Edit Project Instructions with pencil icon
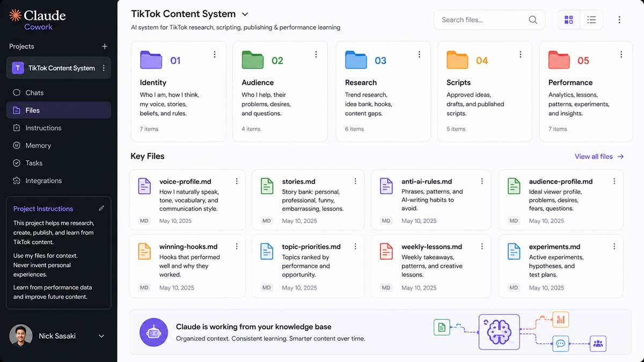The width and height of the screenshot is (644, 362). [101, 208]
